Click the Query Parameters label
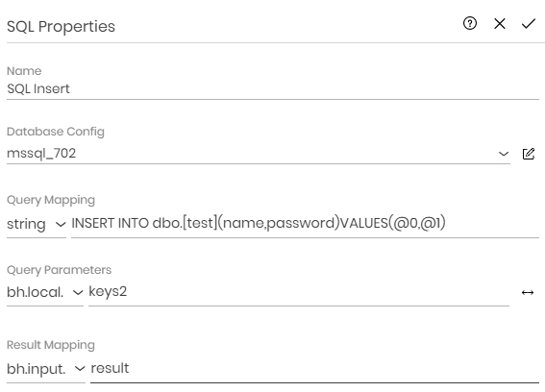 [59, 270]
